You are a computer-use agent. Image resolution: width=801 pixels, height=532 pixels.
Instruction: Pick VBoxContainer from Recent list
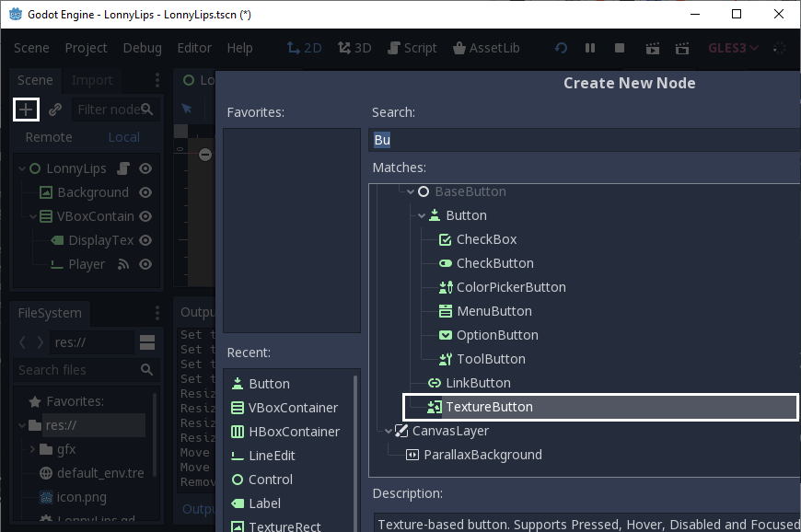click(285, 408)
